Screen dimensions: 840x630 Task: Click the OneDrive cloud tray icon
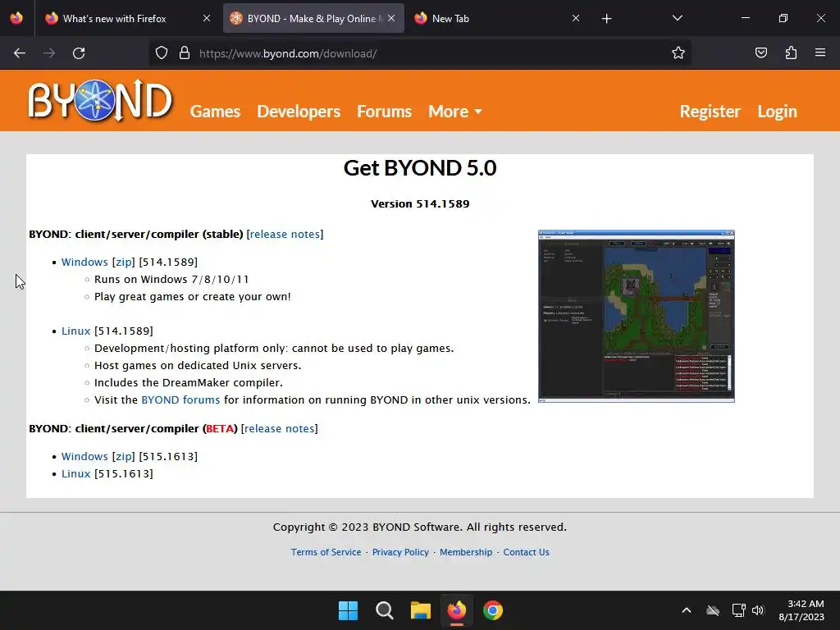(x=713, y=610)
